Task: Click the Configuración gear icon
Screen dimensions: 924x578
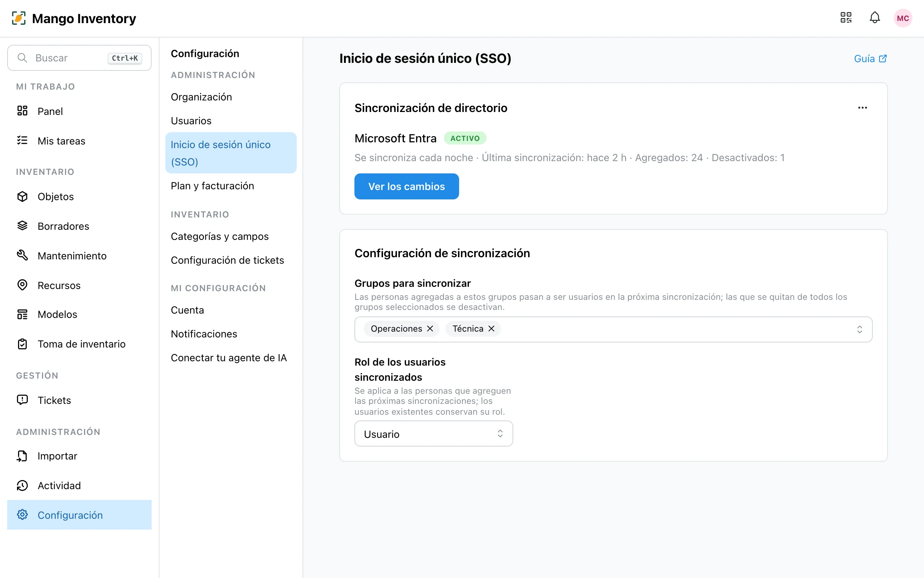Action: (22, 514)
